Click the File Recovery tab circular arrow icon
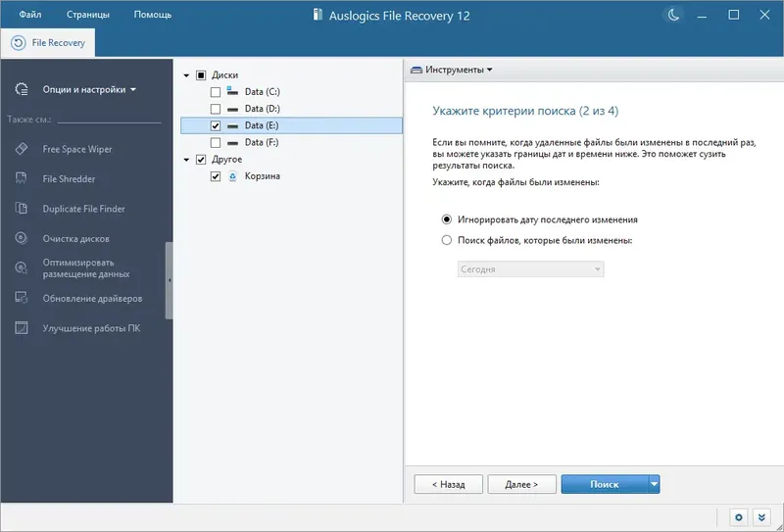The height and width of the screenshot is (532, 784). tap(18, 43)
